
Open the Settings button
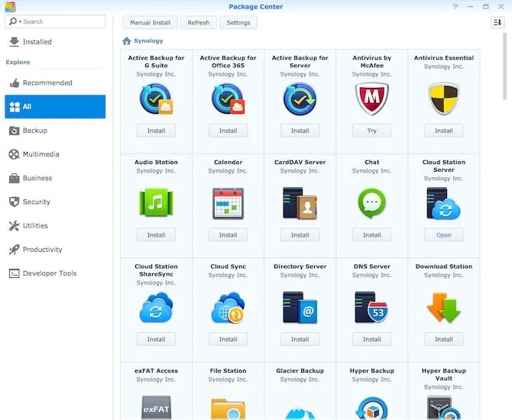238,22
